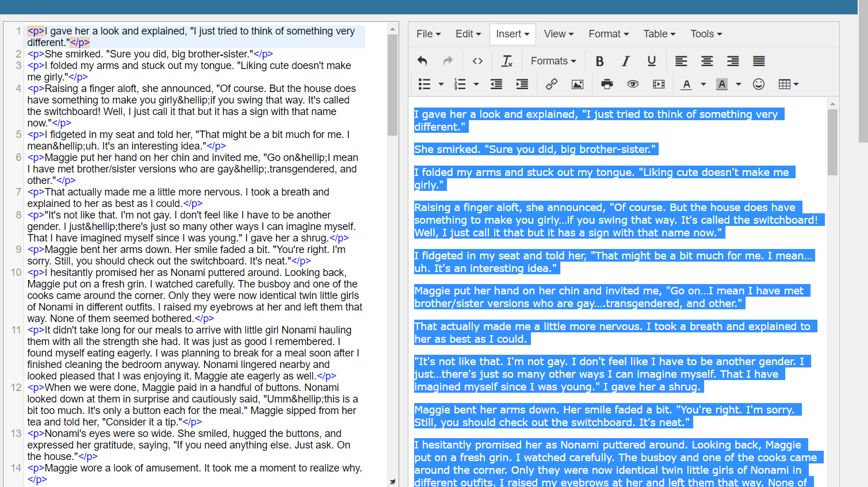Screen dimensions: 868x487
Task: Click the Insert image icon
Action: [577, 85]
